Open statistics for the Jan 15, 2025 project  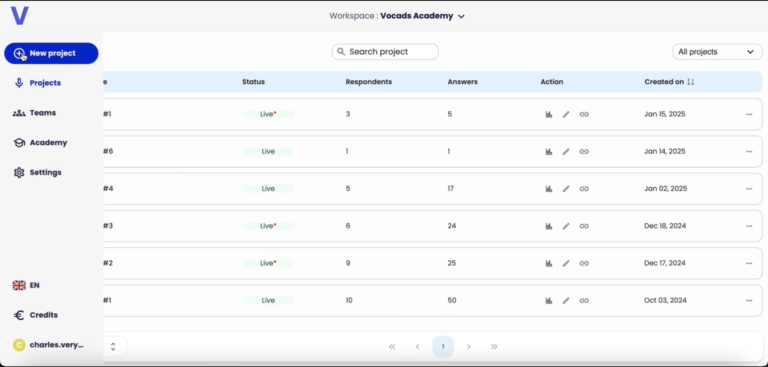(549, 114)
